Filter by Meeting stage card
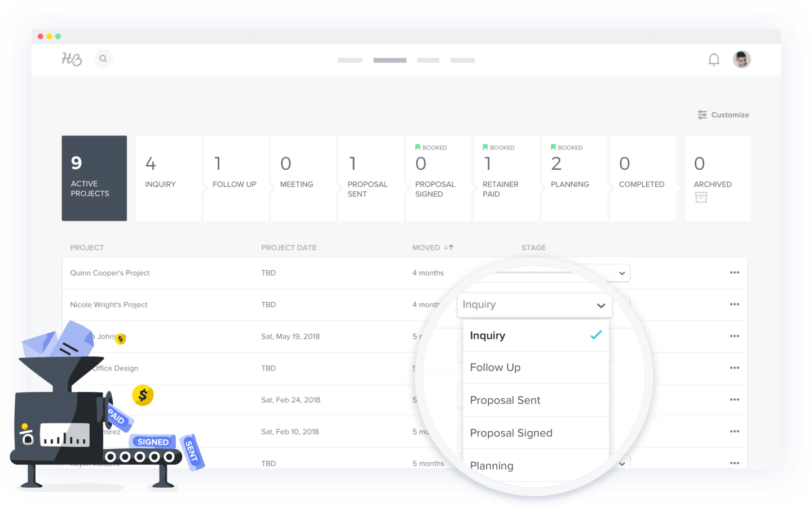The width and height of the screenshot is (812, 508). 303,178
